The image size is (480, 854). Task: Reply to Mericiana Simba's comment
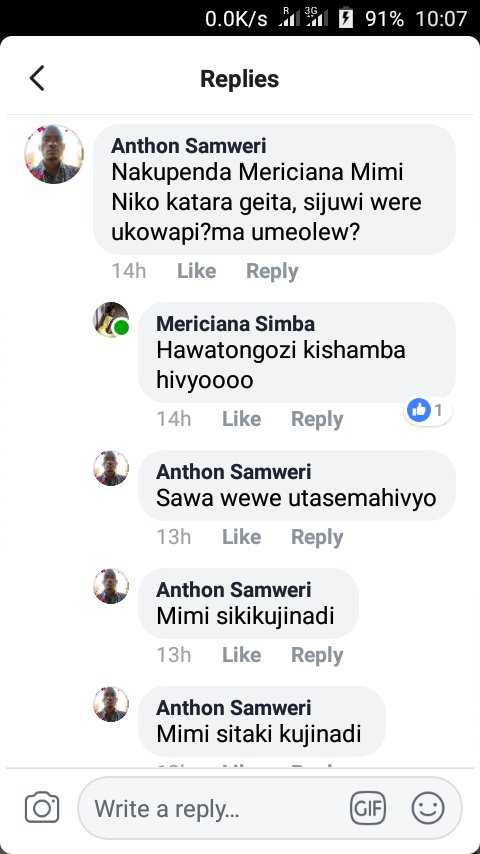click(317, 419)
